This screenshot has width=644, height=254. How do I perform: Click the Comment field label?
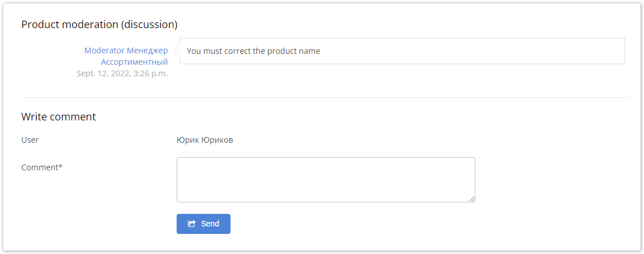coord(40,167)
